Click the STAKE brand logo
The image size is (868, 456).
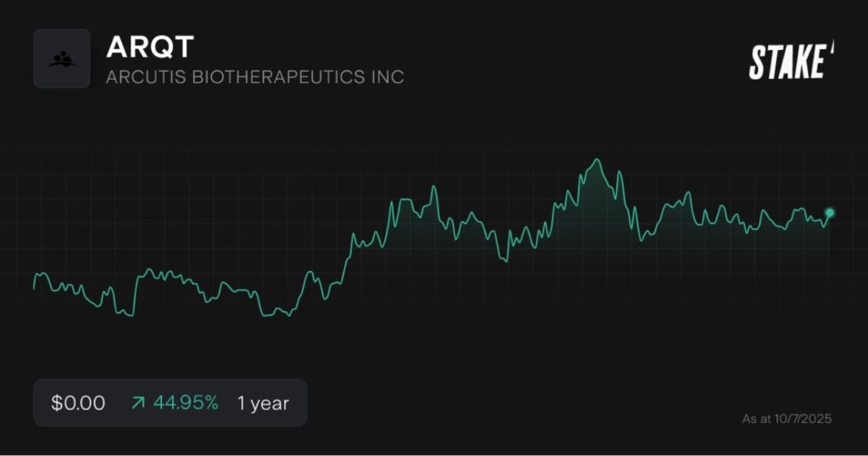(791, 60)
